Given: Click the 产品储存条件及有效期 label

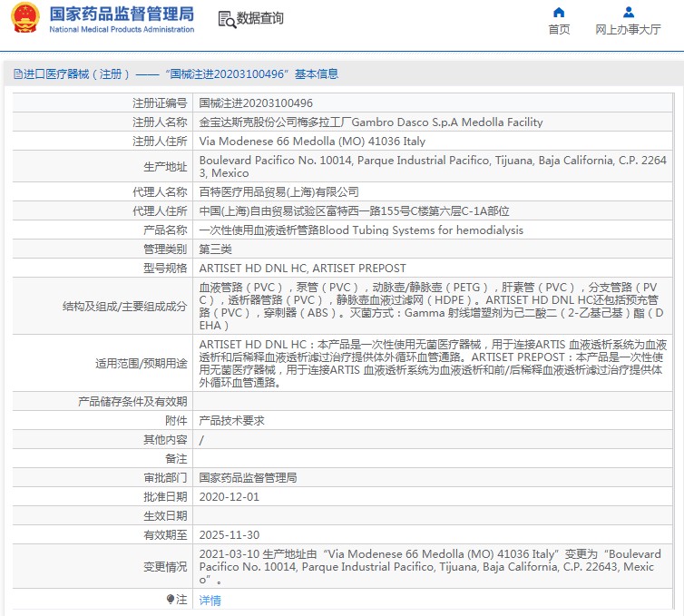Looking at the screenshot, I should click(x=132, y=402).
